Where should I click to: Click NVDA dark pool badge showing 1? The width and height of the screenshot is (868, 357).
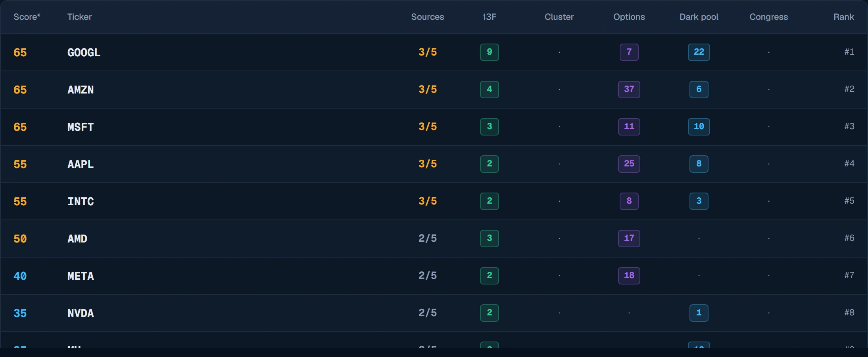(x=699, y=313)
